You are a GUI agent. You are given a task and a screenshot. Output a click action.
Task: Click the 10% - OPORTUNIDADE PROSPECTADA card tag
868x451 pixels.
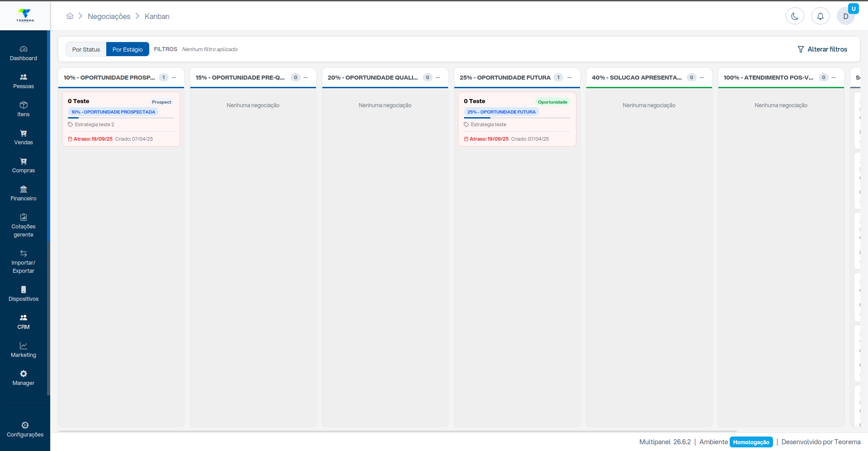click(113, 112)
